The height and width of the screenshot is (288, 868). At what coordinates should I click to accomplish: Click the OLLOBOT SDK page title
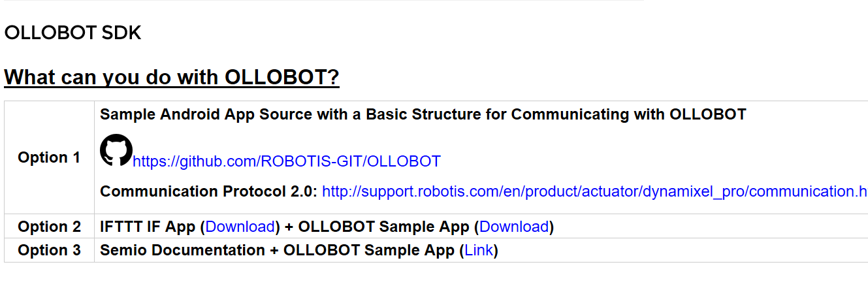(x=72, y=33)
